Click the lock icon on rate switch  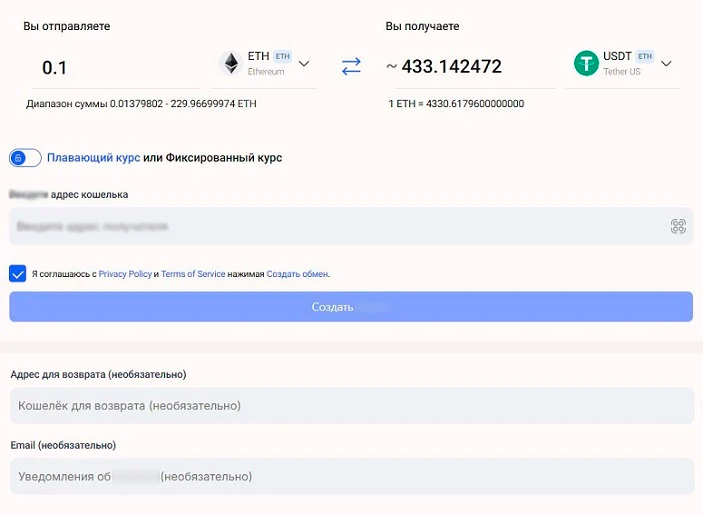tap(18, 158)
